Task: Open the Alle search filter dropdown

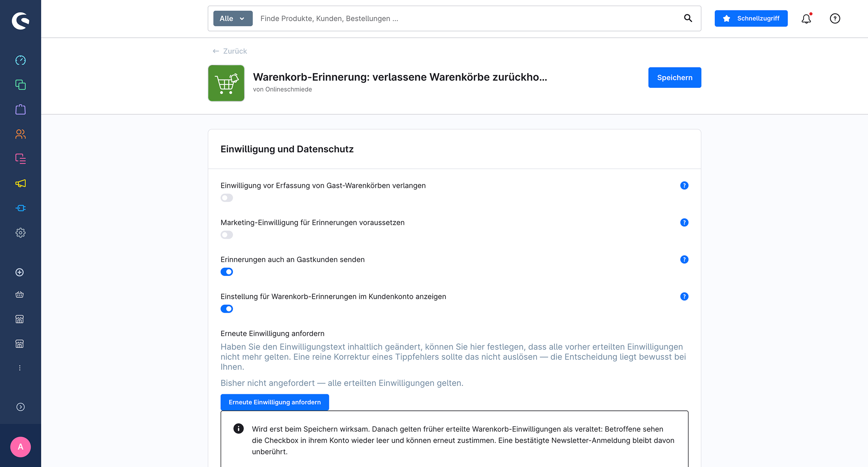Action: 233,19
